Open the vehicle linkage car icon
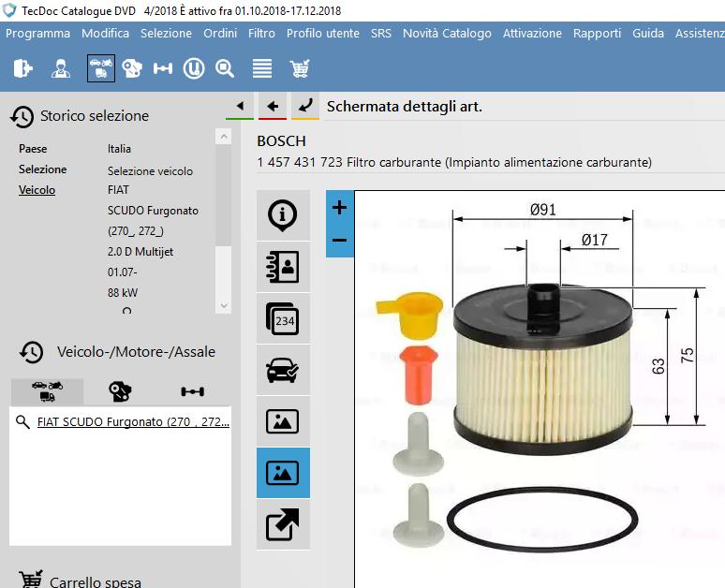The width and height of the screenshot is (725, 588). [x=283, y=370]
